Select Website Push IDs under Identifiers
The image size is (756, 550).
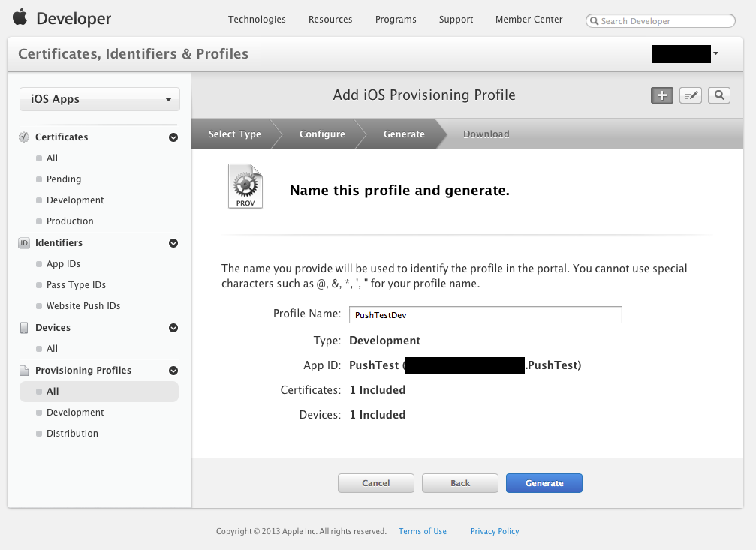coord(83,306)
